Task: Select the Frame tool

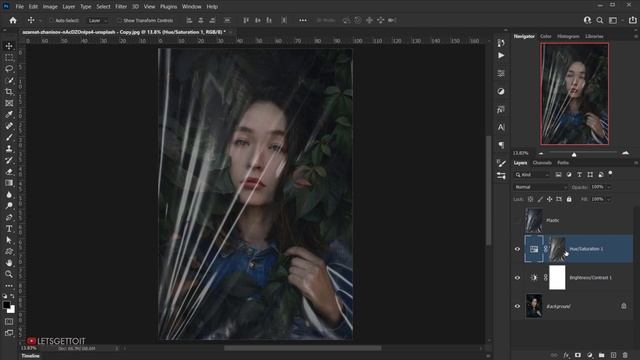Action: click(x=9, y=103)
